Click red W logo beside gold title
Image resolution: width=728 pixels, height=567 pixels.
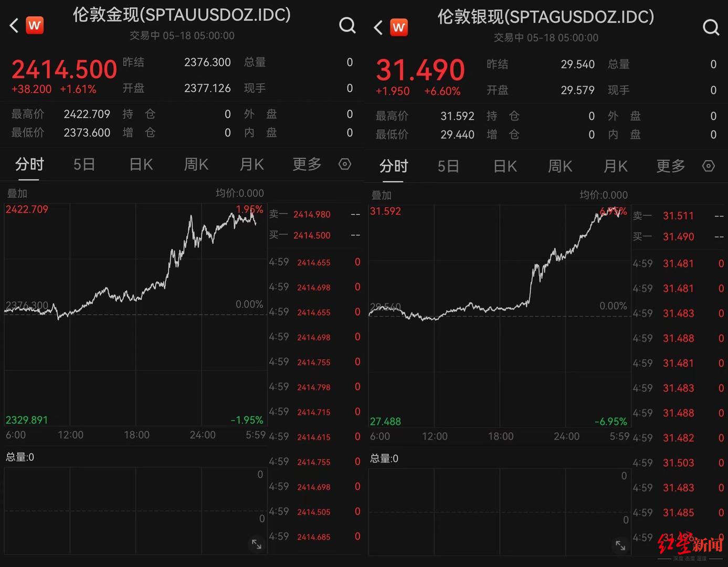pyautogui.click(x=35, y=25)
